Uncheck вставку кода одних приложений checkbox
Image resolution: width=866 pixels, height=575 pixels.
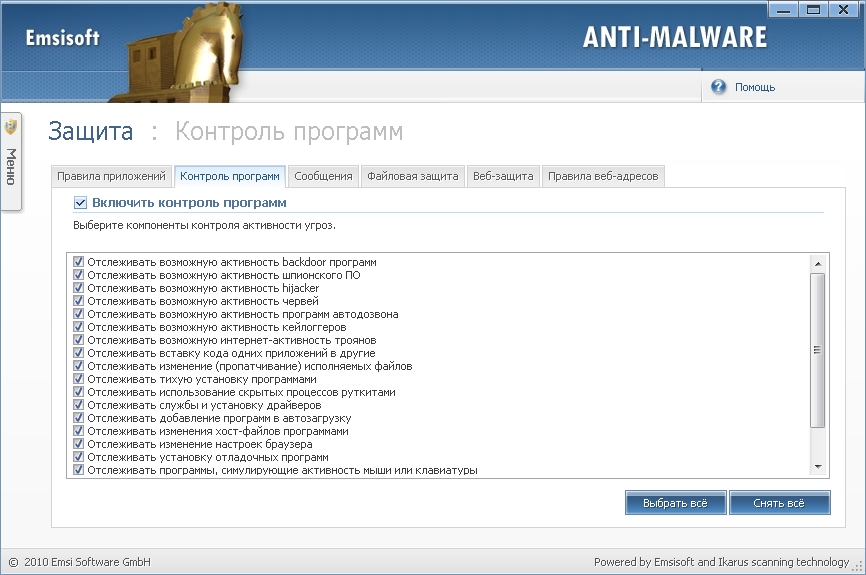click(x=78, y=353)
